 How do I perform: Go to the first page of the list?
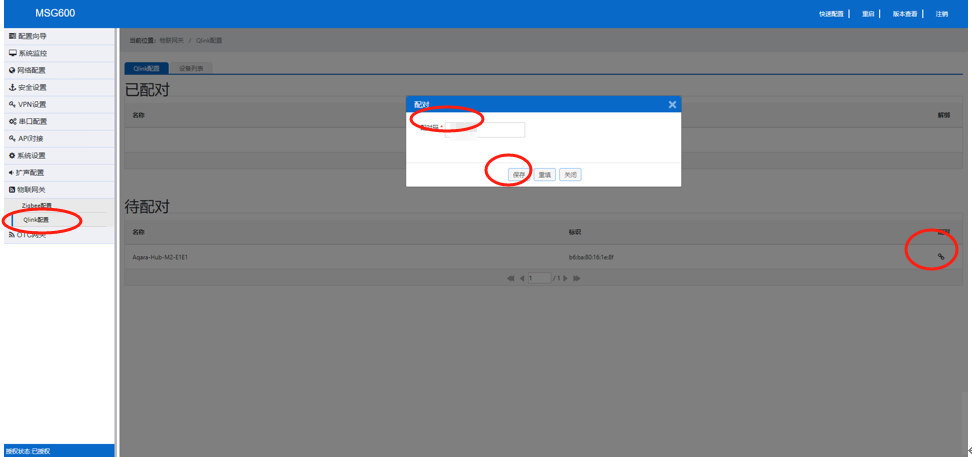point(511,278)
